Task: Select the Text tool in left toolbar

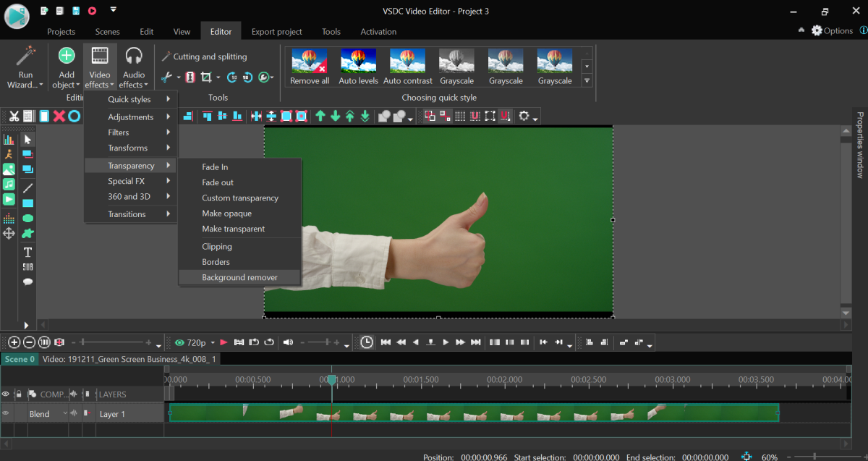Action: tap(28, 252)
